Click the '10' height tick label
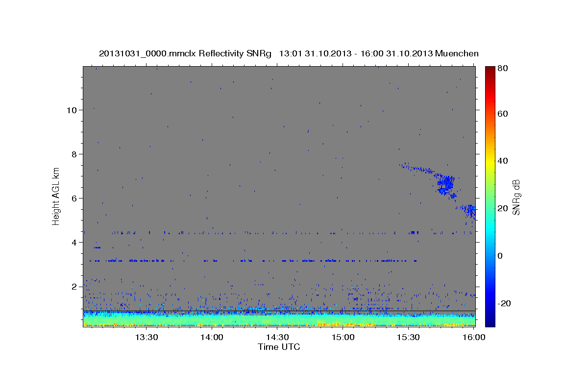 point(72,110)
